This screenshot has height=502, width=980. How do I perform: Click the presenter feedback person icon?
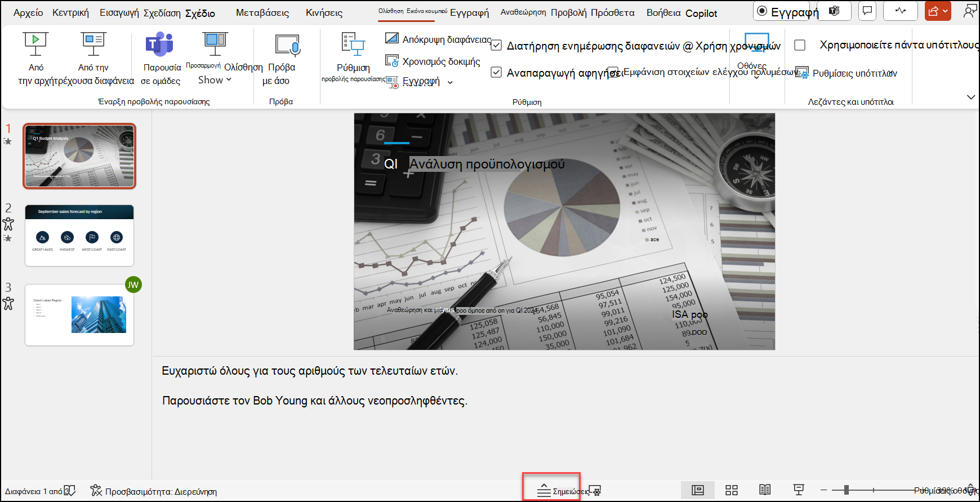[970, 11]
